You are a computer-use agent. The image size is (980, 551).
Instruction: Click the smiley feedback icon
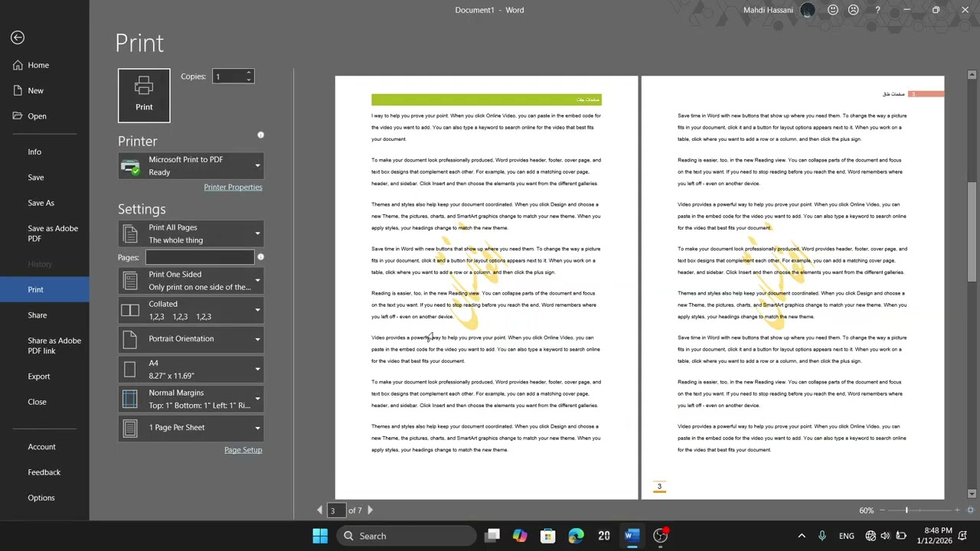tap(833, 10)
